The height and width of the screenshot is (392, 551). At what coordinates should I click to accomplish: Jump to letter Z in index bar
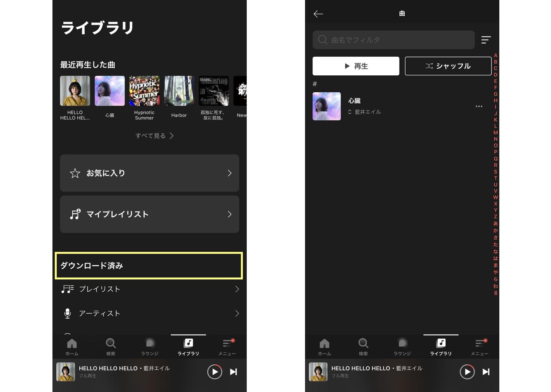coord(495,217)
